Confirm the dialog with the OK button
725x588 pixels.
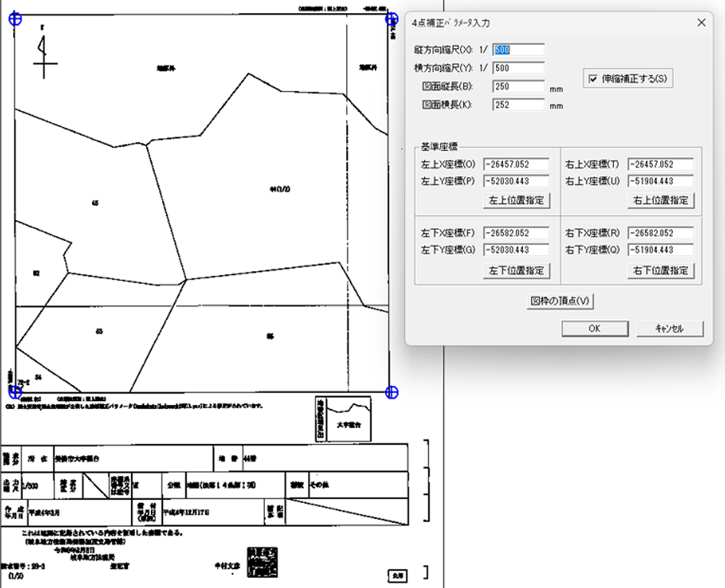594,328
